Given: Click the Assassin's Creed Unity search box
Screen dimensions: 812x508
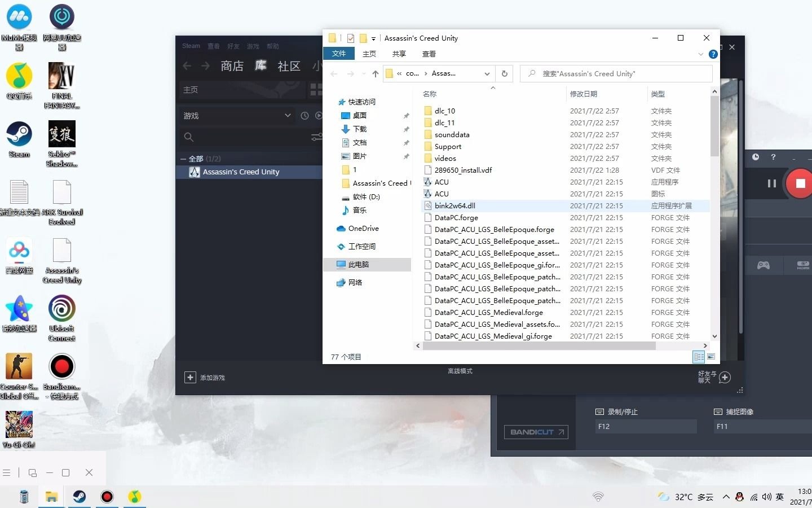Looking at the screenshot, I should 616,74.
